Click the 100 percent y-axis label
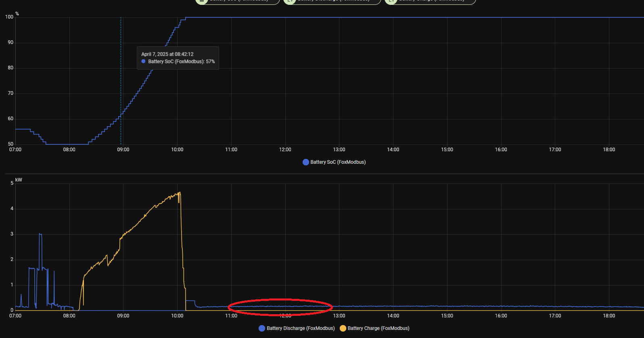Viewport: 644px width, 338px height. click(9, 17)
